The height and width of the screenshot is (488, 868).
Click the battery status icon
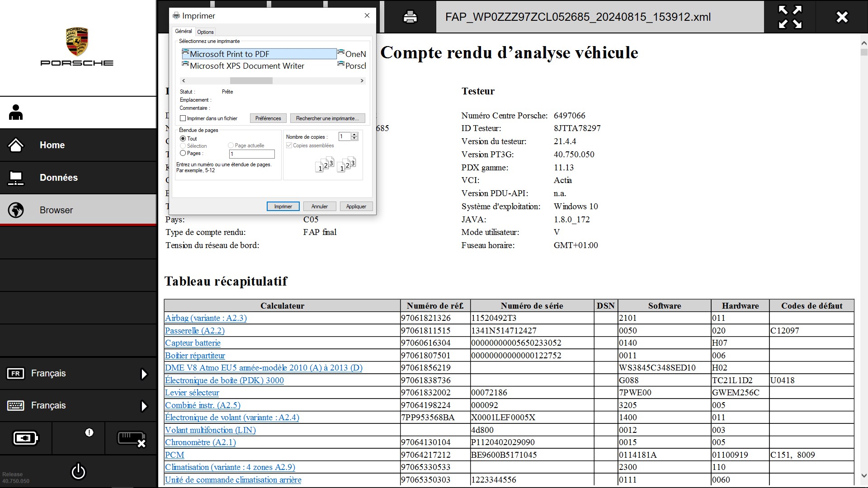pos(26,438)
